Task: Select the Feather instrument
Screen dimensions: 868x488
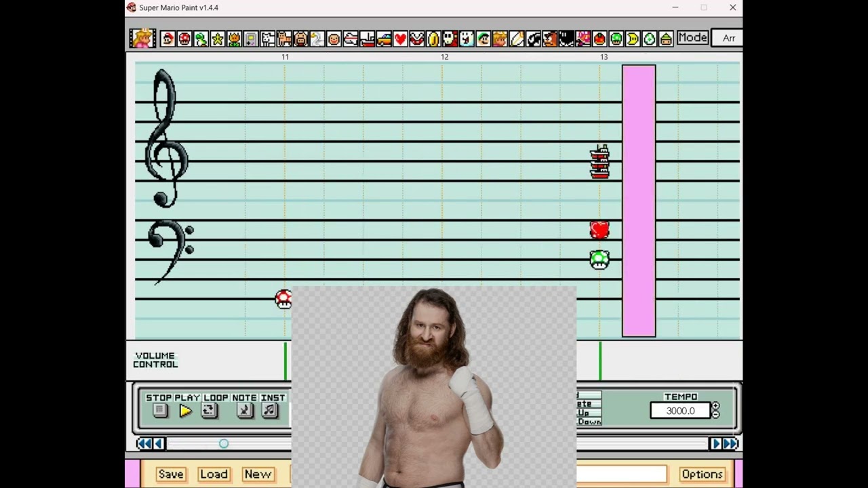Action: pyautogui.click(x=516, y=39)
